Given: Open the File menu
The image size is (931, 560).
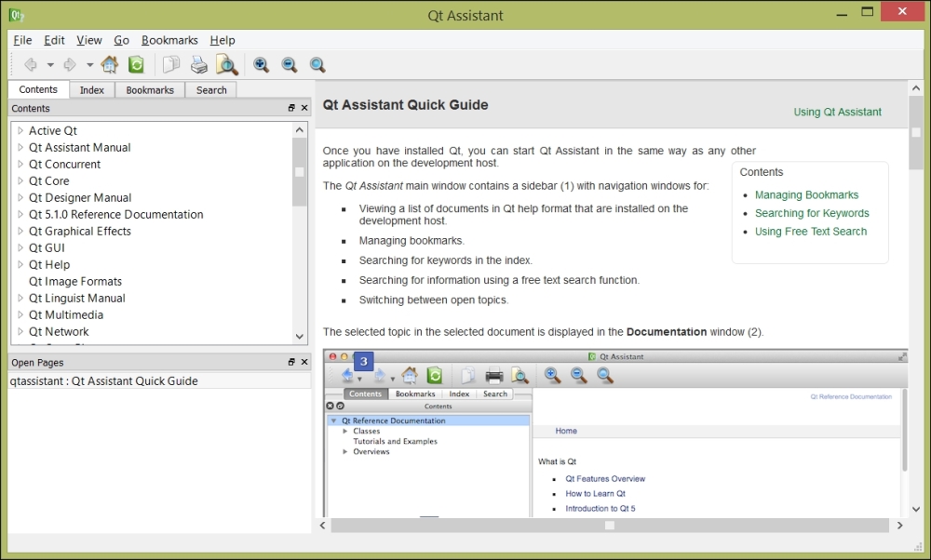Looking at the screenshot, I should coord(22,40).
